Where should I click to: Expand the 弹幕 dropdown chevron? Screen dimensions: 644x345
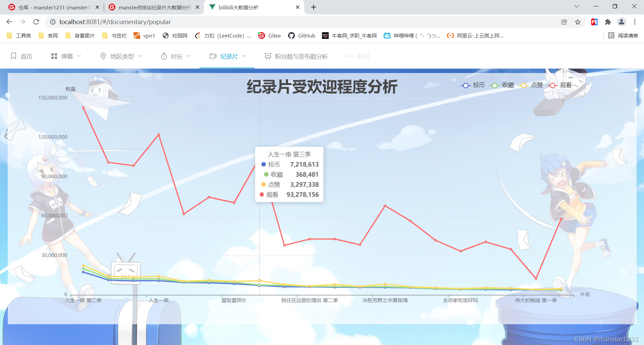(x=79, y=56)
